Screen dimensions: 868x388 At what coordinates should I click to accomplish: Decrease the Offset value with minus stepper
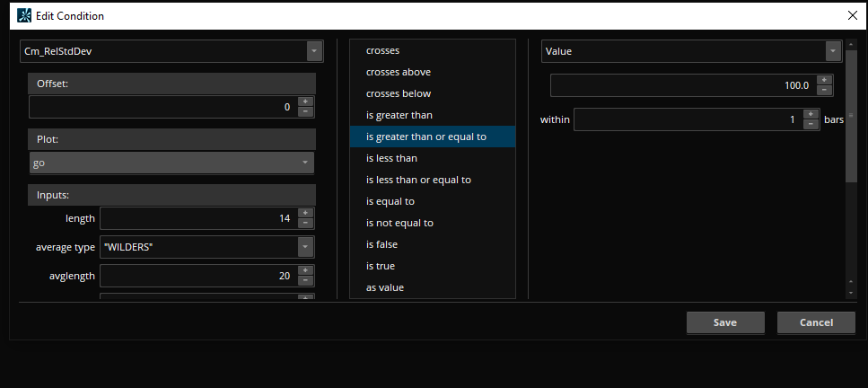click(305, 111)
